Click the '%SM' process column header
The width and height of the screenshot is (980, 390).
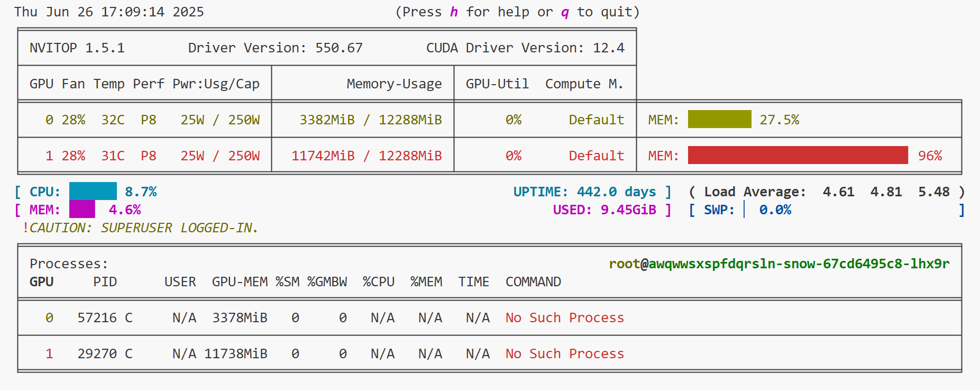click(287, 282)
